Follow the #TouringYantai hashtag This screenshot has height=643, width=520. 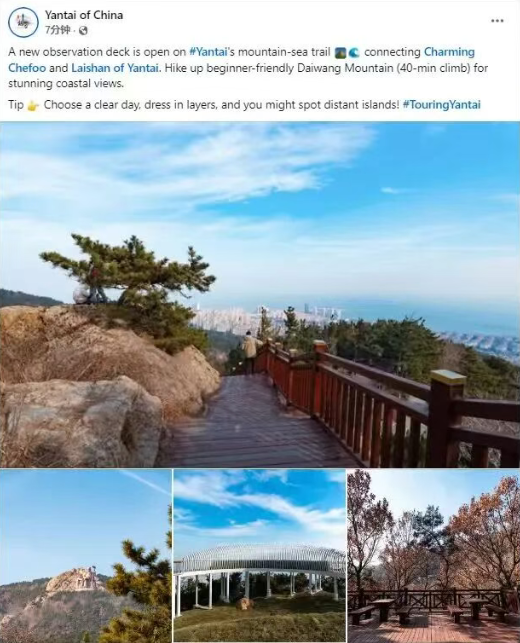[x=442, y=105]
